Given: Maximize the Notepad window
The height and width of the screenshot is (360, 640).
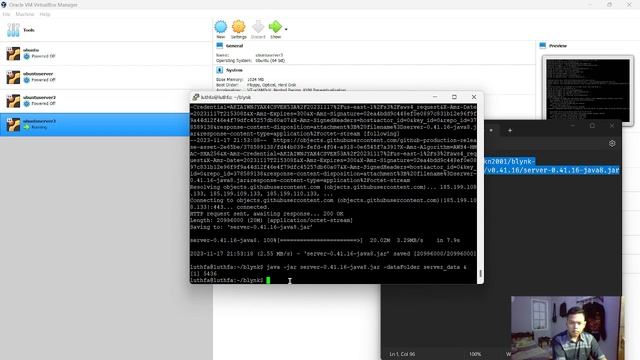Looking at the screenshot, I should (592, 126).
